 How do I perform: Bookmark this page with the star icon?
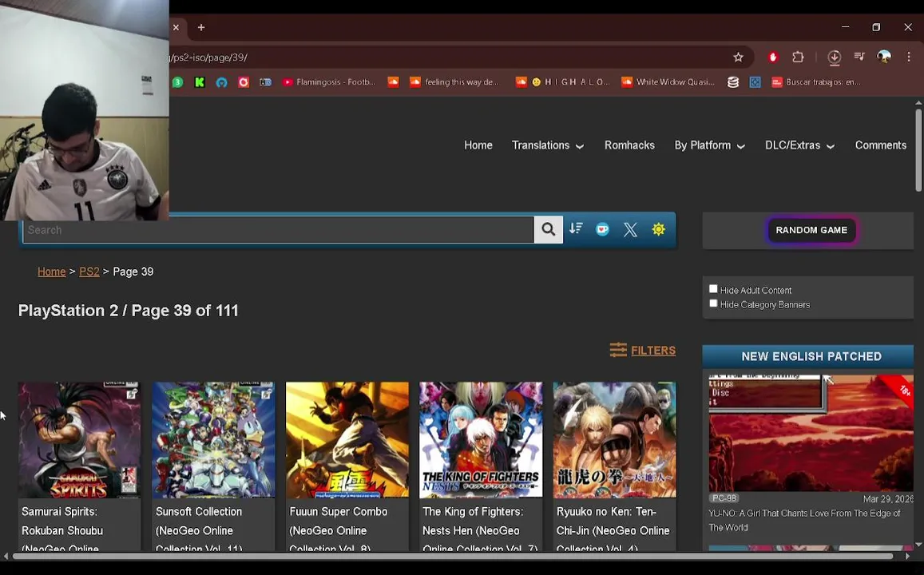738,57
